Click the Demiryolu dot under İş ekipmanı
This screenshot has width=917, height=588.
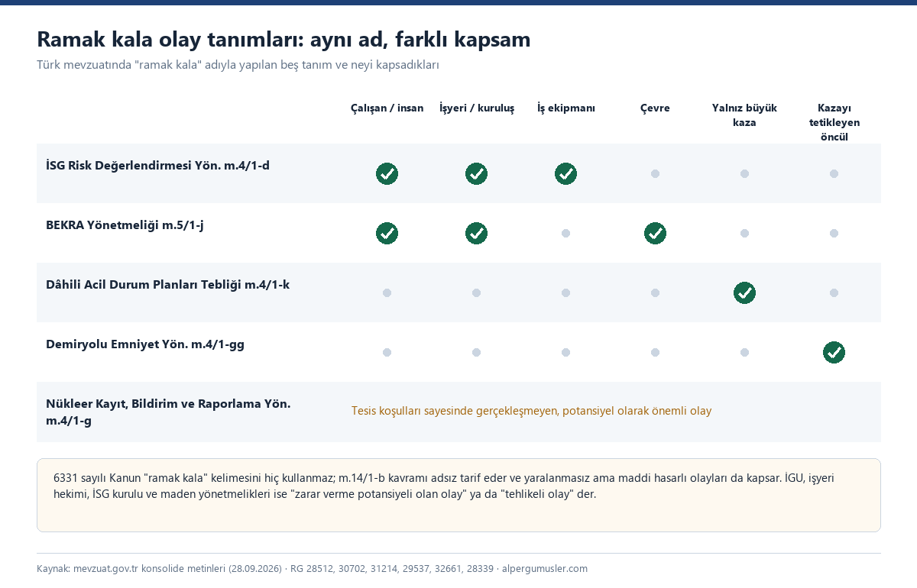tap(565, 353)
